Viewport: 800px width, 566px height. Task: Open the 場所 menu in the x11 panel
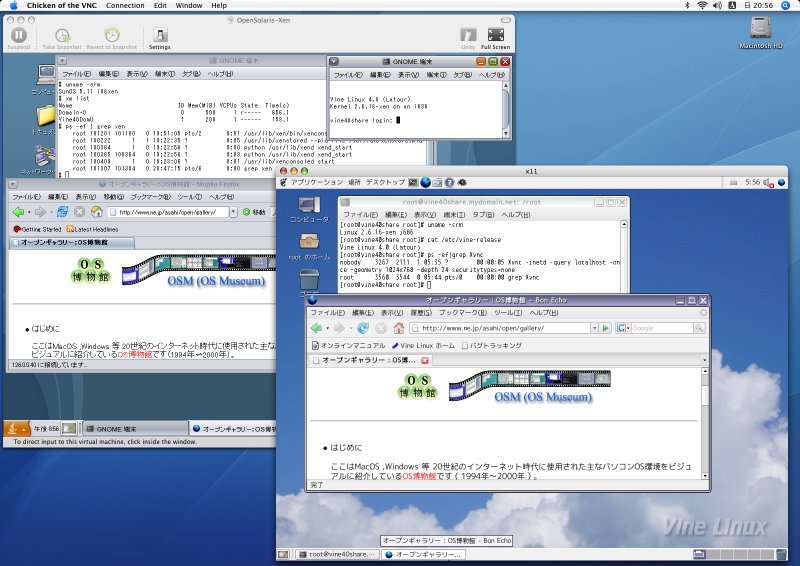point(354,182)
